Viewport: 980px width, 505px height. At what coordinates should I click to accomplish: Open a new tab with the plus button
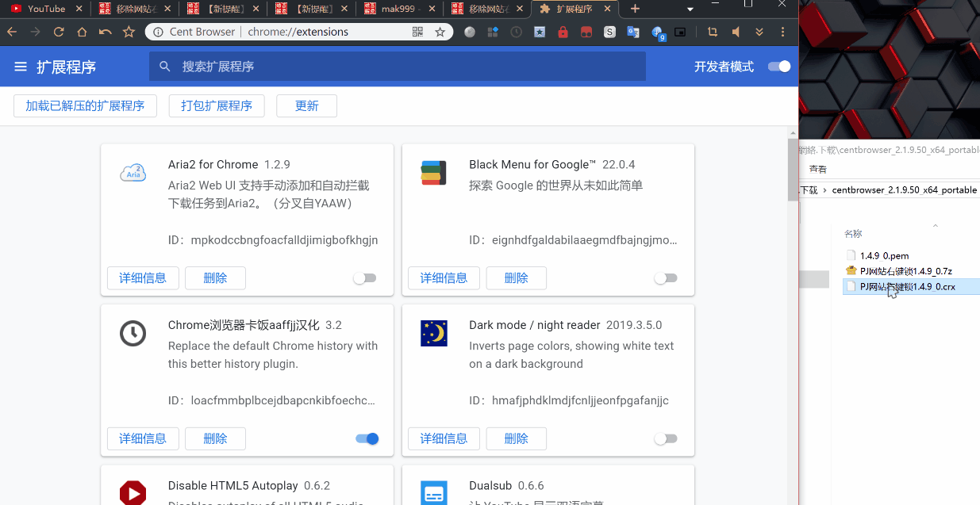pyautogui.click(x=635, y=9)
